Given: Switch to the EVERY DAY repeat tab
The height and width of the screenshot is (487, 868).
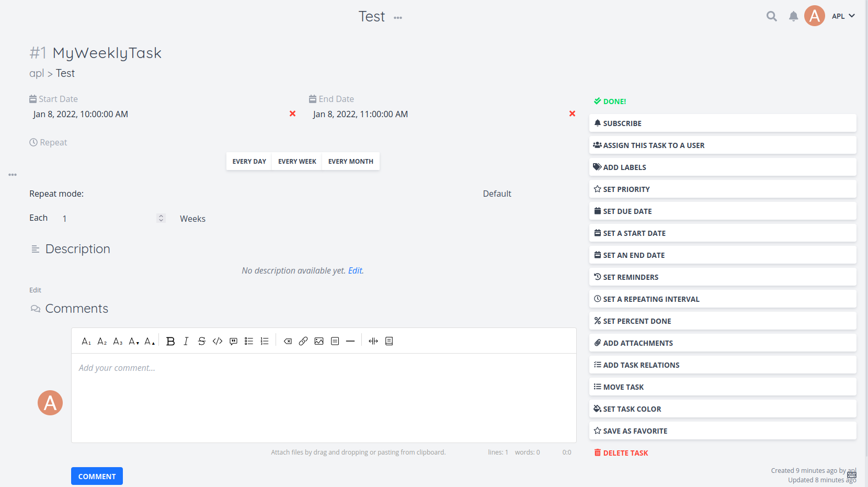Looking at the screenshot, I should click(x=249, y=161).
